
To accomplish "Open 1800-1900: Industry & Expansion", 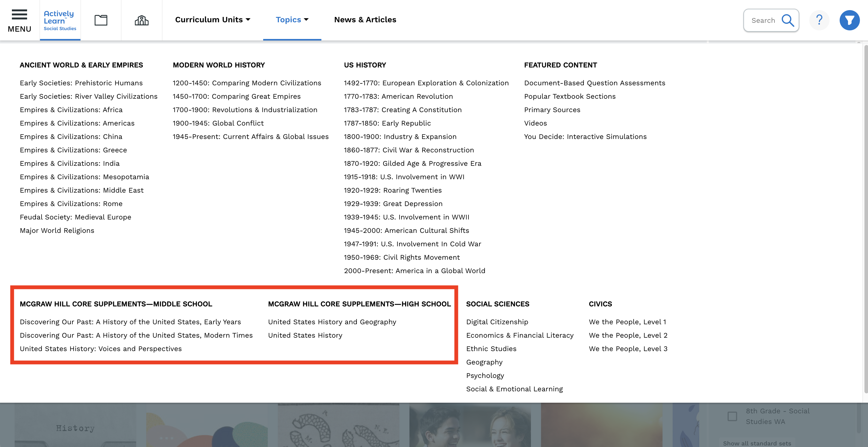I will tap(400, 136).
